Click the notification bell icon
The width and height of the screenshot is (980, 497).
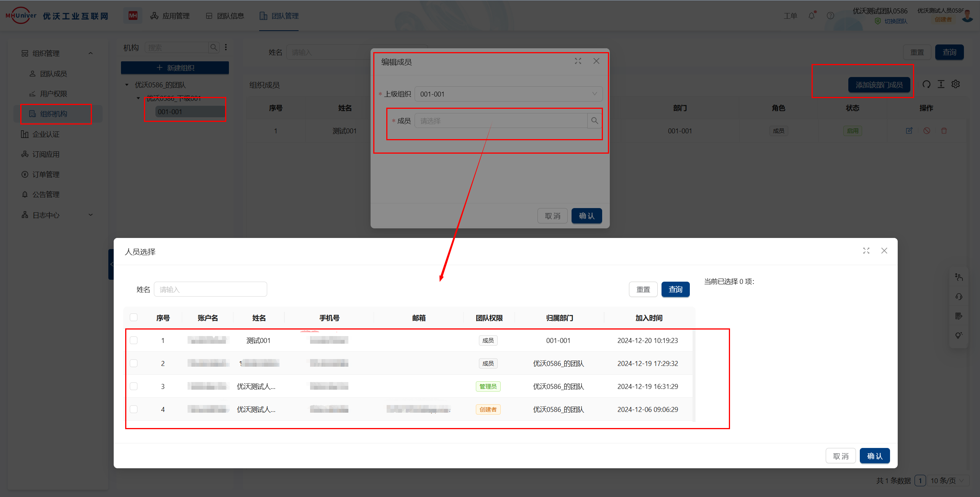pos(811,16)
